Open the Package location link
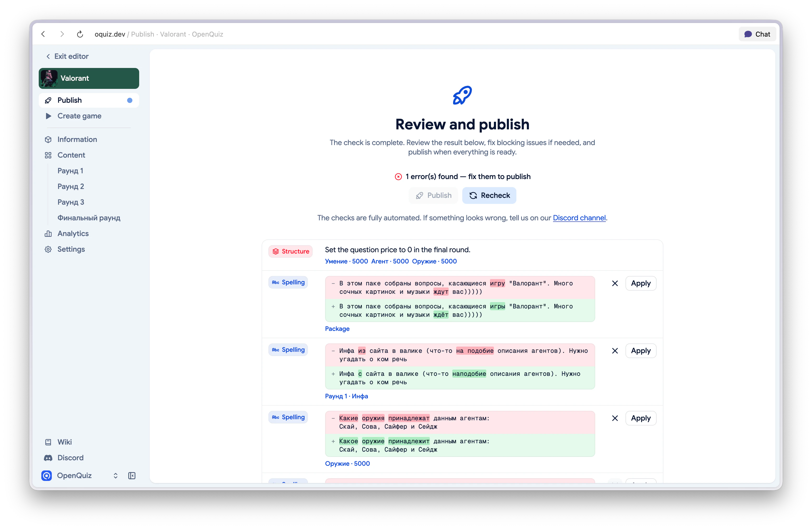The height and width of the screenshot is (529, 812). click(337, 329)
